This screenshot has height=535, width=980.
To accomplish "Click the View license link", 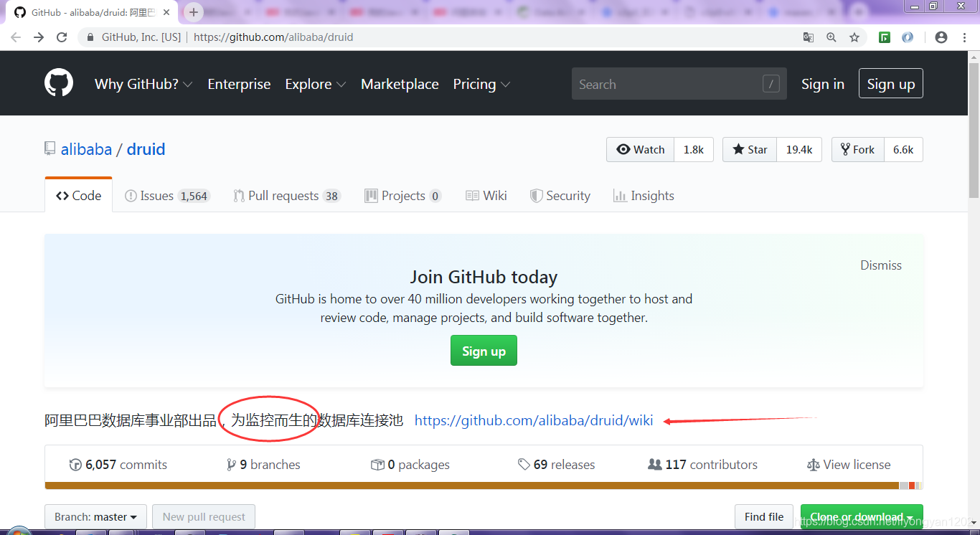I will click(849, 465).
